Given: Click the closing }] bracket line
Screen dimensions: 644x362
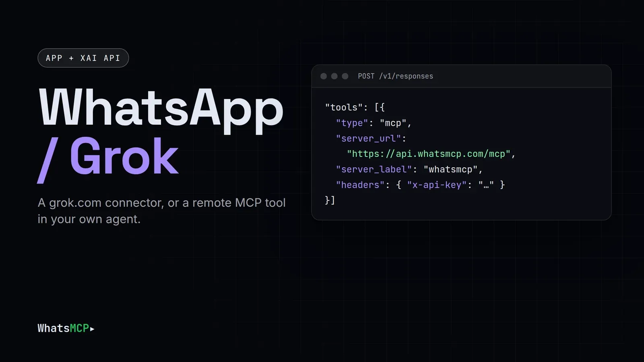Looking at the screenshot, I should pos(330,200).
